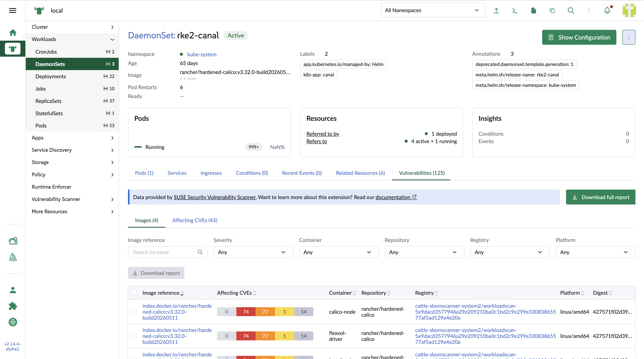The image size is (644, 359).
Task: Open Deployments in the Workloads list
Action: point(72,76)
